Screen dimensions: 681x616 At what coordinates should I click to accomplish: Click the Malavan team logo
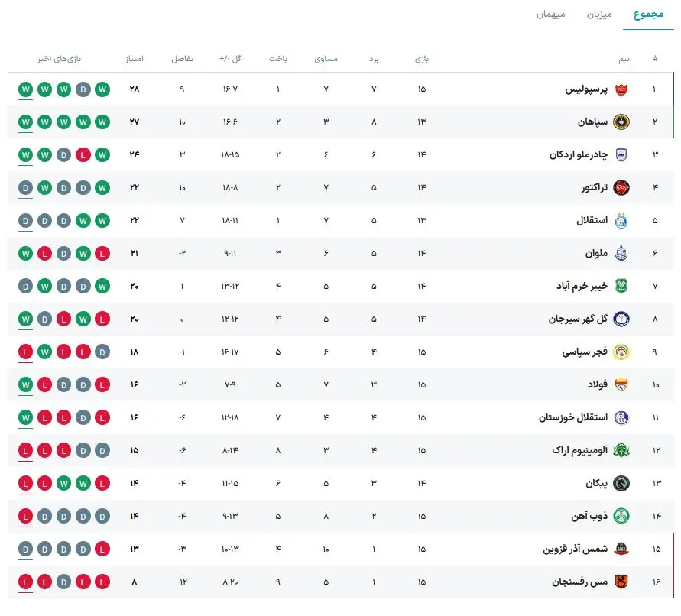click(621, 254)
